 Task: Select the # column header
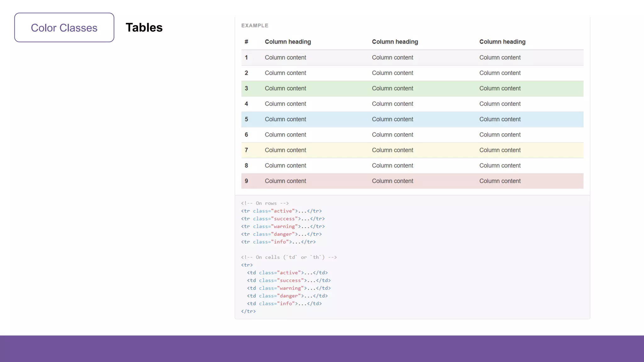click(246, 42)
